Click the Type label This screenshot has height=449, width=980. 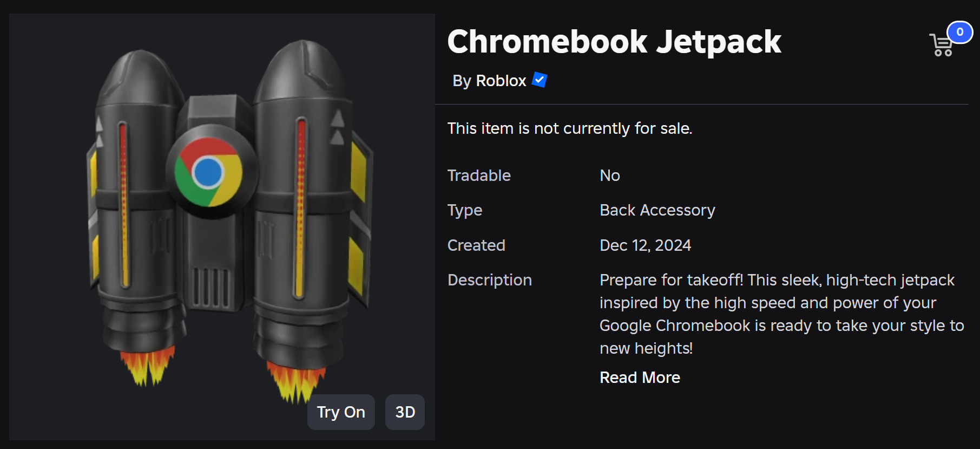[x=464, y=210]
